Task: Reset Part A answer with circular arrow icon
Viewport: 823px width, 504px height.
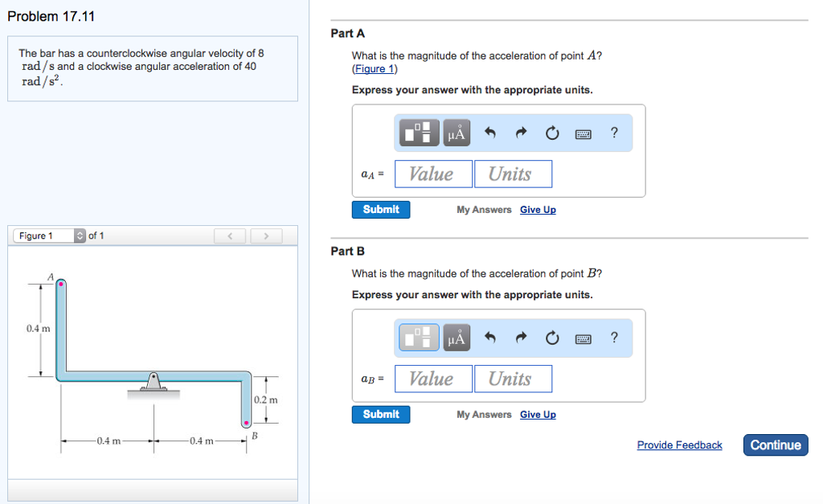Action: tap(551, 133)
